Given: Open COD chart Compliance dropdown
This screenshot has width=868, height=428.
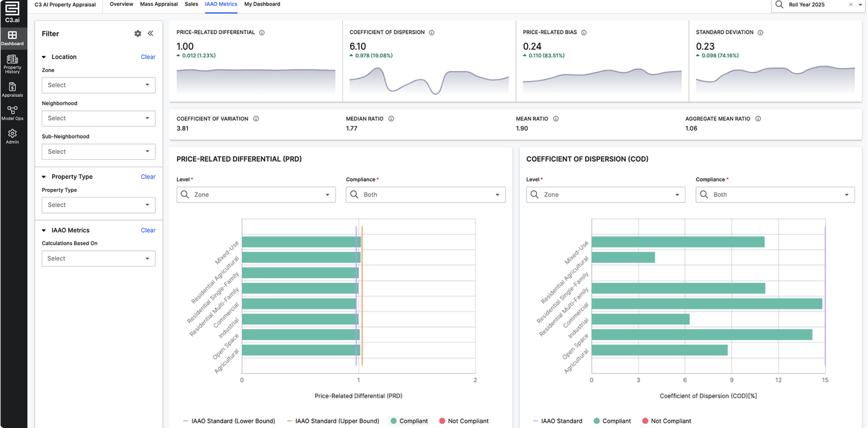Looking at the screenshot, I should pyautogui.click(x=775, y=195).
